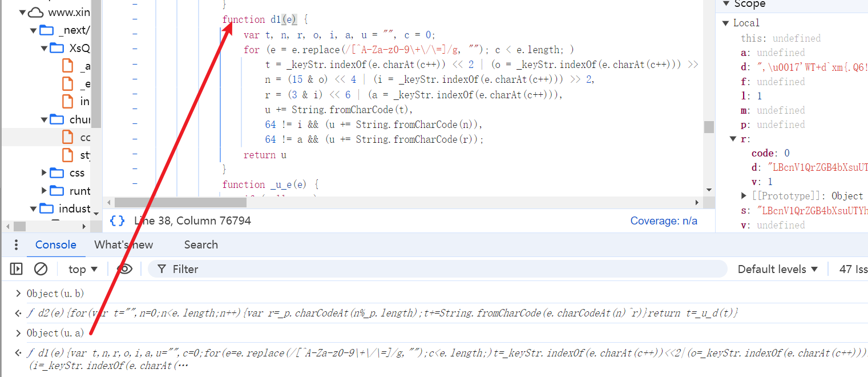Select the XsQ folder icon
Screen dimensions: 868x377
coord(57,48)
